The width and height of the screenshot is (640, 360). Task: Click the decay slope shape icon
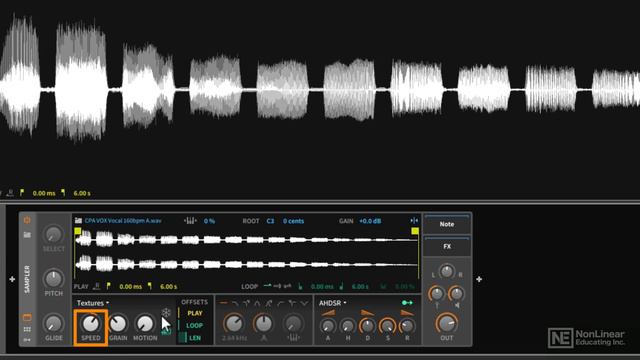pyautogui.click(x=367, y=313)
